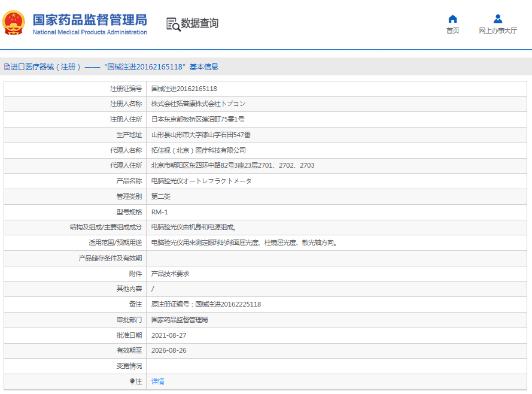
Task: Click the 备注 row label
Action: (135, 304)
